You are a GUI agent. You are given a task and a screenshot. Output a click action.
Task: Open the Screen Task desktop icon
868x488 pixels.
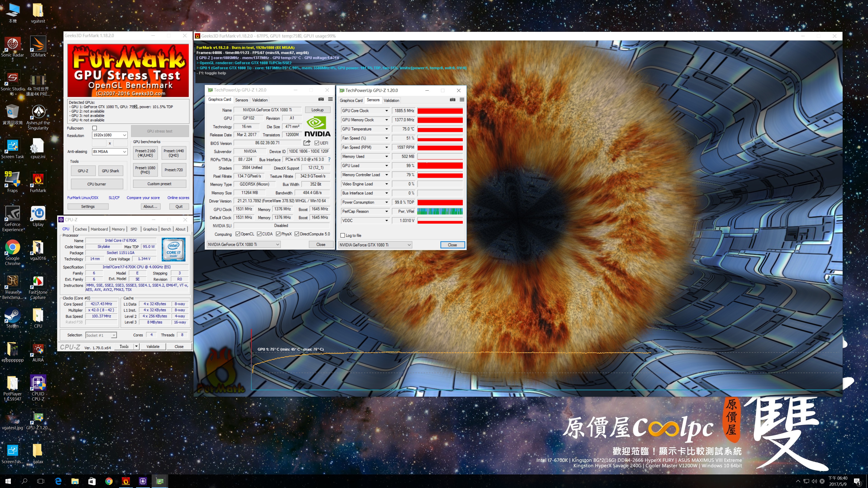coord(12,148)
